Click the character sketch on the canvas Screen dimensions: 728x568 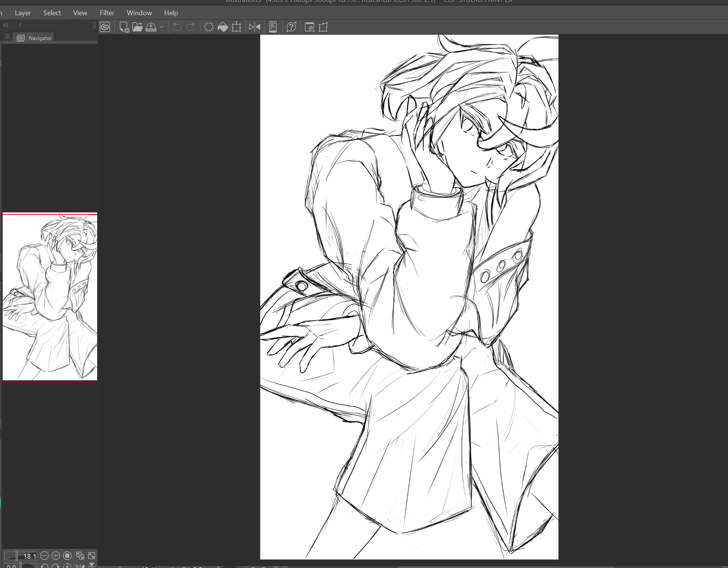[409, 297]
